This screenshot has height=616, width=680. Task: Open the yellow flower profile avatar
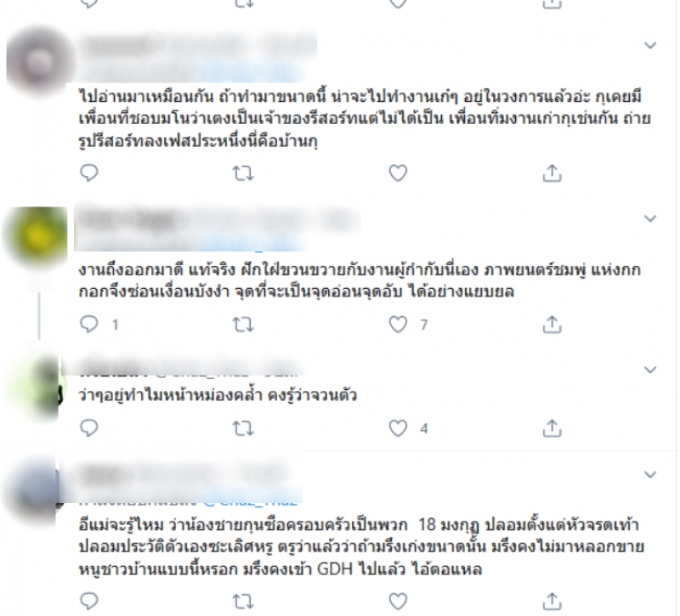37,236
